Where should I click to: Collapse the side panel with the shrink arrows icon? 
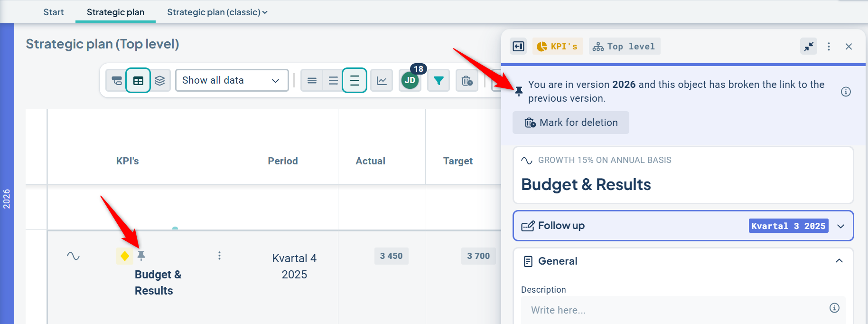(x=809, y=47)
